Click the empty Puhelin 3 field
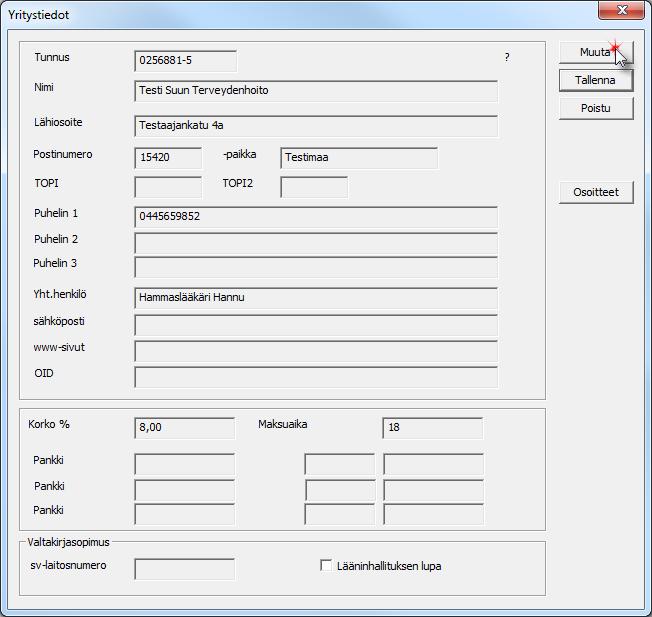Viewport: 652px width, 617px height. 316,267
